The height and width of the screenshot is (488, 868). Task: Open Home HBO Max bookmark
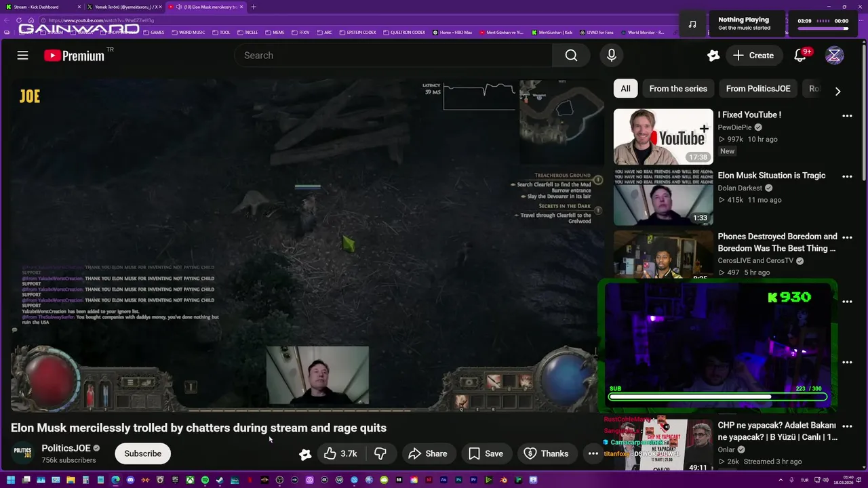coord(452,33)
